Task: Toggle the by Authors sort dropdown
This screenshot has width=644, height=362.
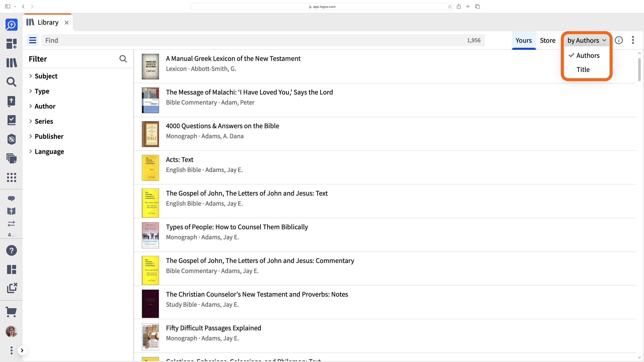Action: [587, 40]
